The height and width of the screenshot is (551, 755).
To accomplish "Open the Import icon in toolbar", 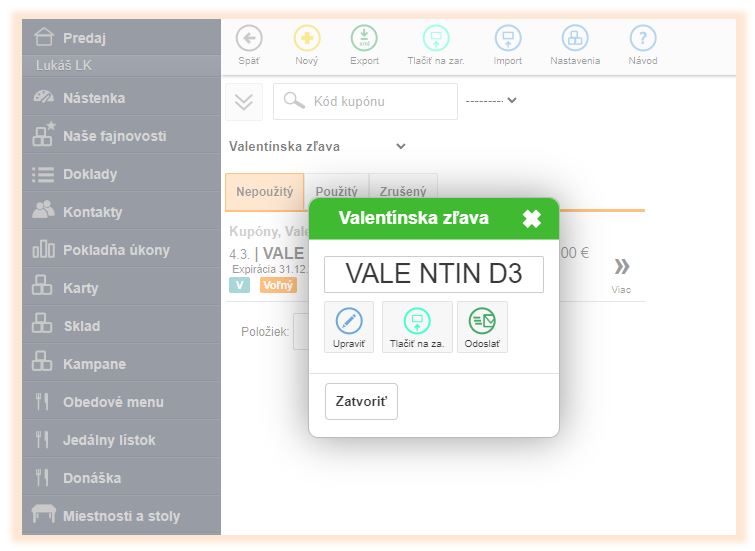I will click(508, 39).
